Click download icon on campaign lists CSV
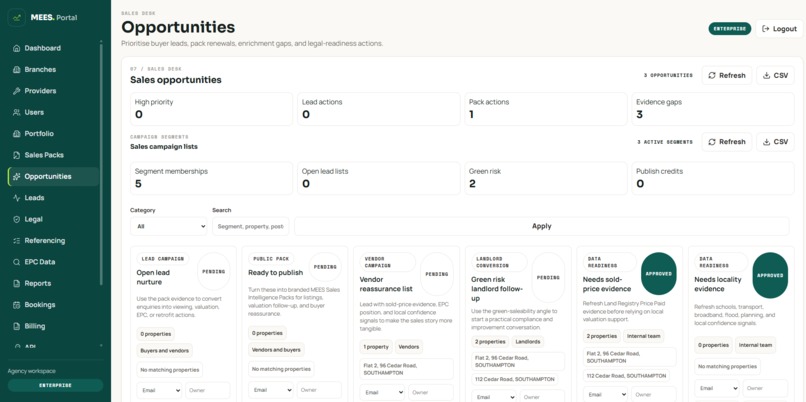Viewport: 806px width, 402px height. click(x=766, y=142)
